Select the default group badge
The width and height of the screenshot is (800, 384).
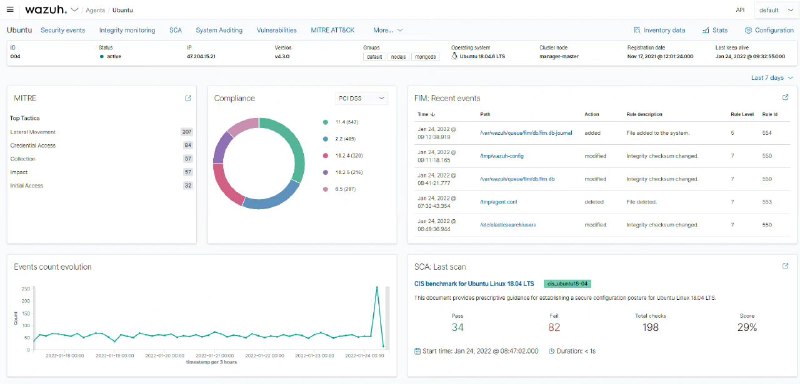point(374,57)
